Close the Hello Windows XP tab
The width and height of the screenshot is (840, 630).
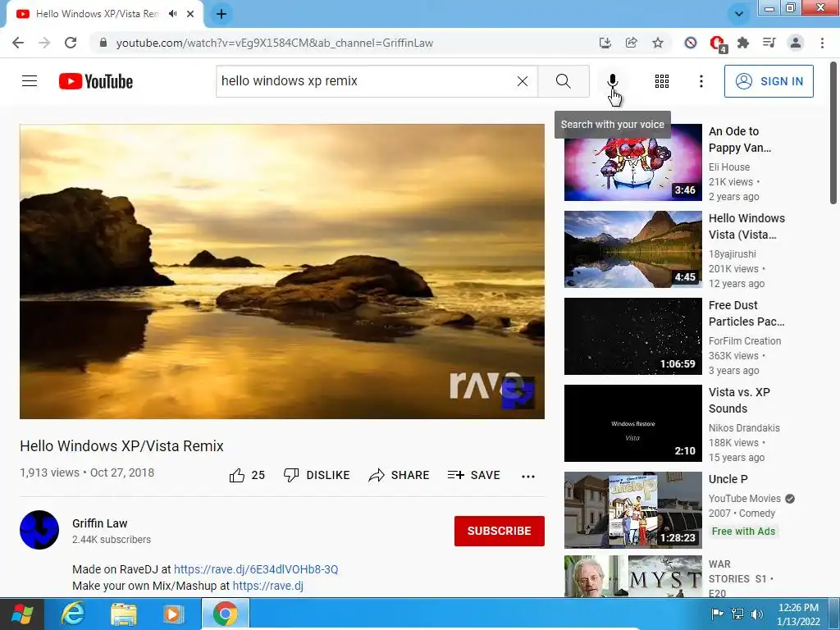click(x=190, y=14)
